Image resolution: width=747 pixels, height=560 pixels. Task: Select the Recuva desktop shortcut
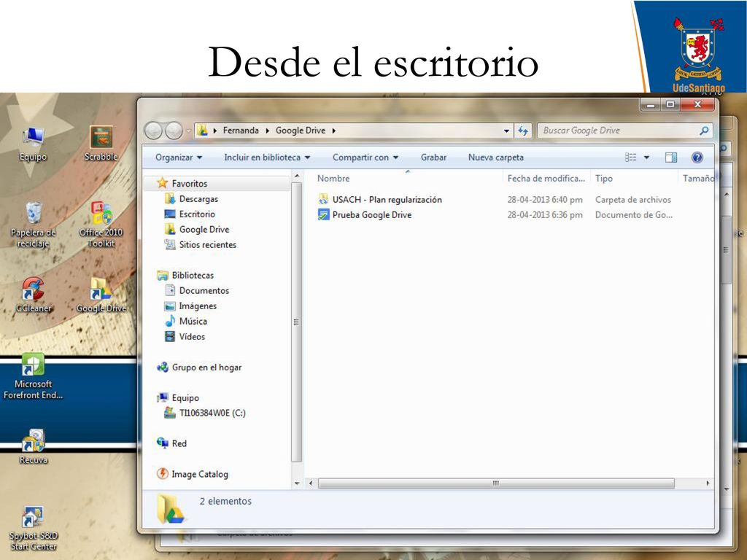point(33,447)
